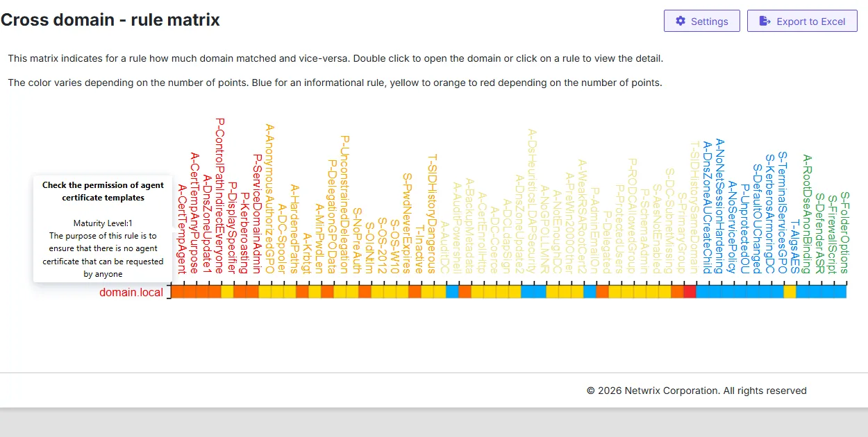
Task: View the A-CertTempAgent rule detail
Action: (182, 229)
